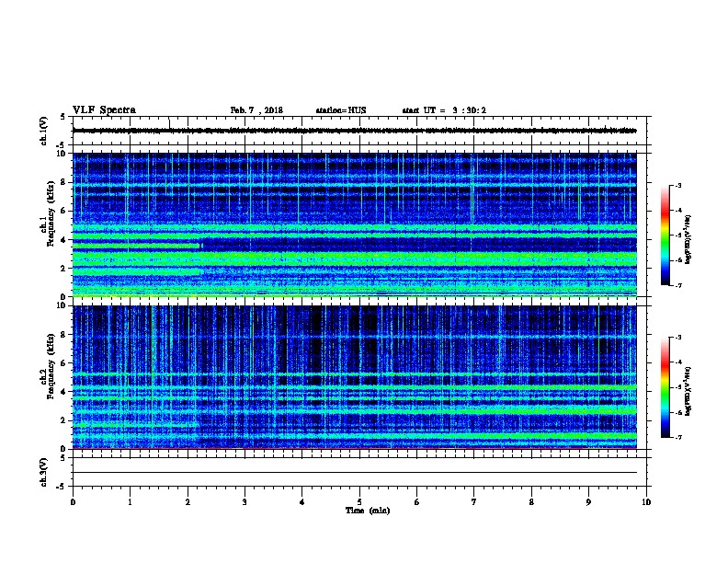Click the ch.2 frequency tick "2"
This screenshot has width=728, height=563.
(x=63, y=420)
